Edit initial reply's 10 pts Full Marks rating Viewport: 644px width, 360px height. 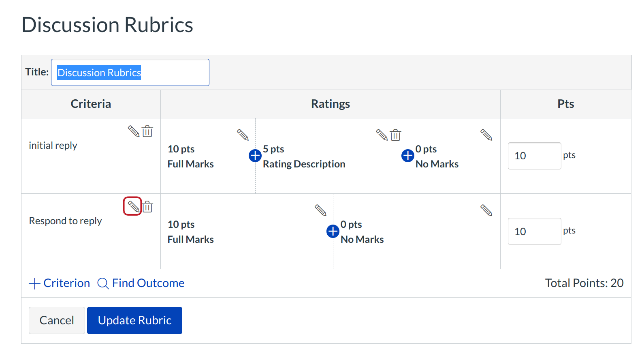243,135
